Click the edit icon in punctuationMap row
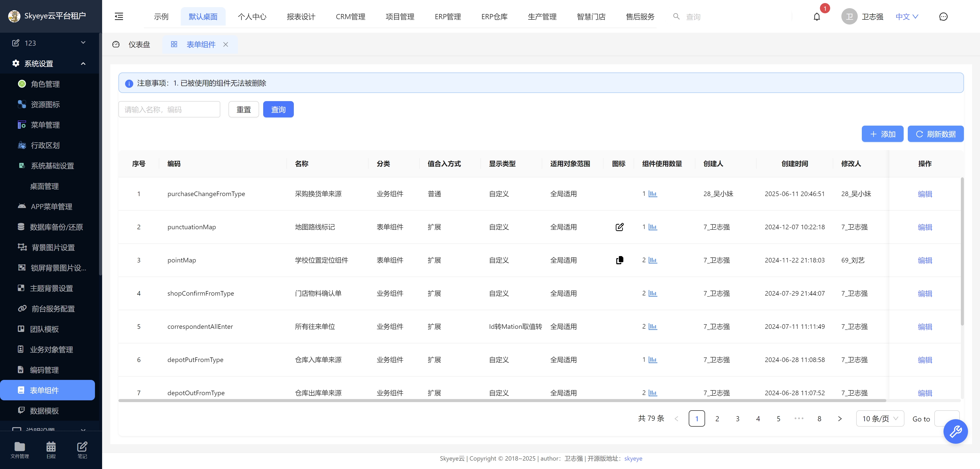The height and width of the screenshot is (469, 980). coord(620,227)
